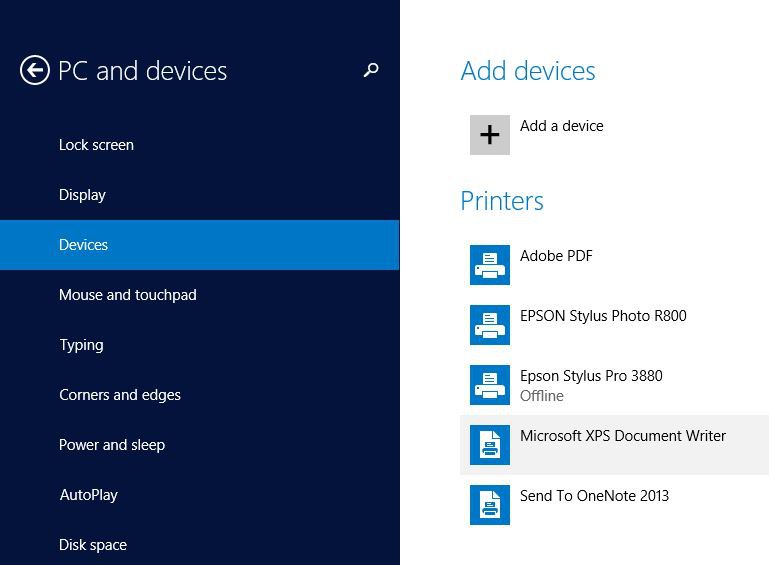Open the Lock screen settings
This screenshot has height=565, width=769.
click(x=200, y=145)
